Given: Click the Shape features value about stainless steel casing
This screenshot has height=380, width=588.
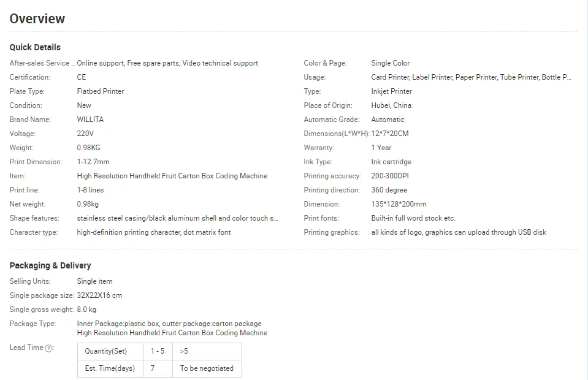Looking at the screenshot, I should click(x=178, y=218).
